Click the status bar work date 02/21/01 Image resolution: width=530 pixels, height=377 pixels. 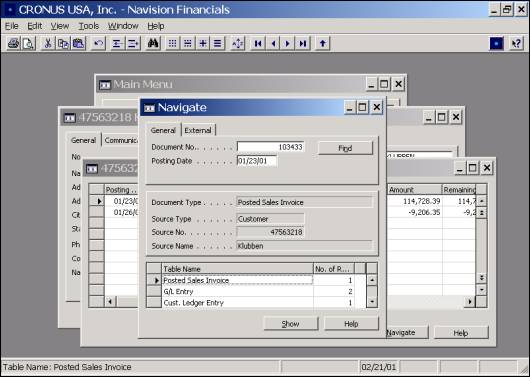coord(378,367)
